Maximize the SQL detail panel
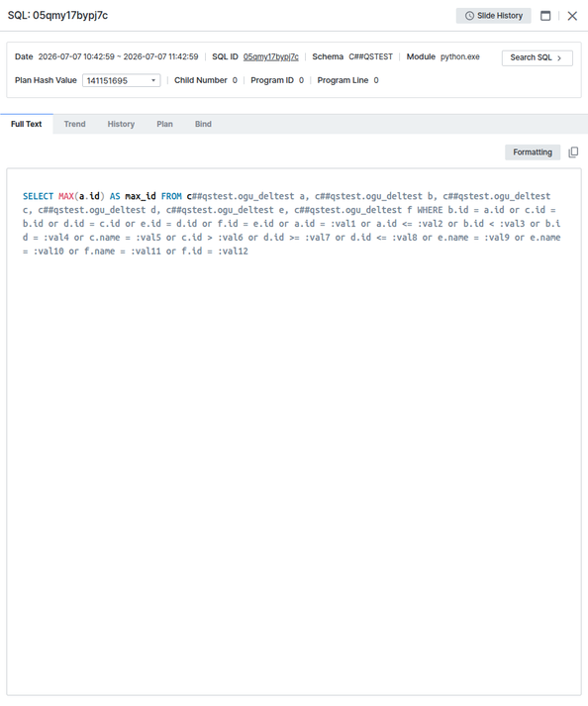Image resolution: width=588 pixels, height=706 pixels. (545, 16)
